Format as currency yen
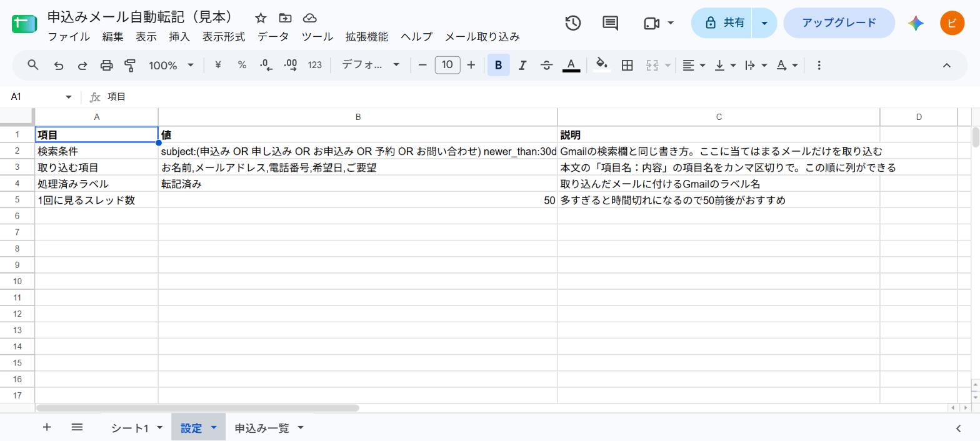The width and height of the screenshot is (980, 441). (217, 65)
